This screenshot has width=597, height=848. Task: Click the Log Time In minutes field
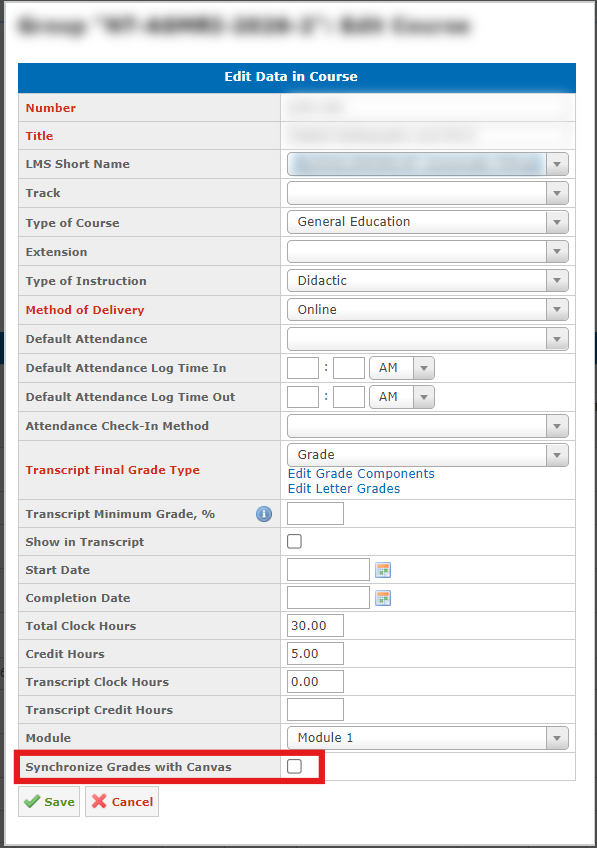coord(349,368)
